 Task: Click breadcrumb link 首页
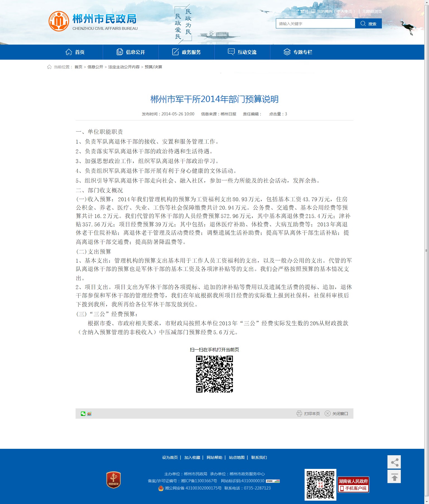(78, 67)
